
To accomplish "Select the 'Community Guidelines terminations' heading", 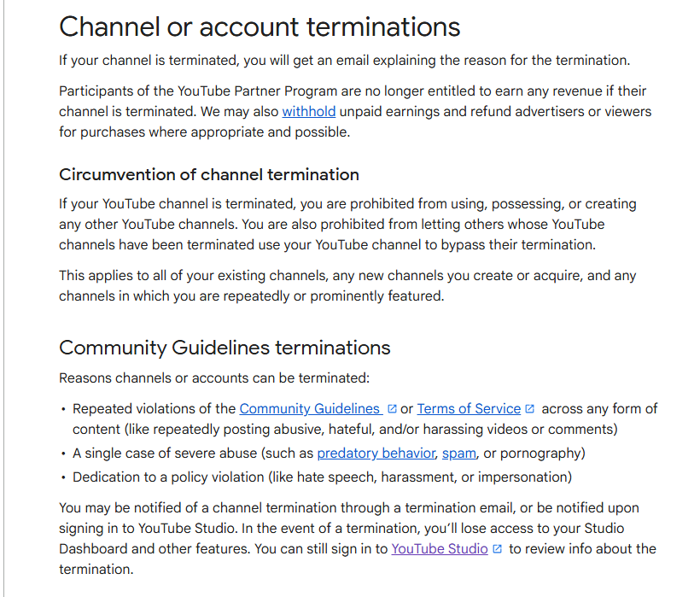I will [225, 348].
